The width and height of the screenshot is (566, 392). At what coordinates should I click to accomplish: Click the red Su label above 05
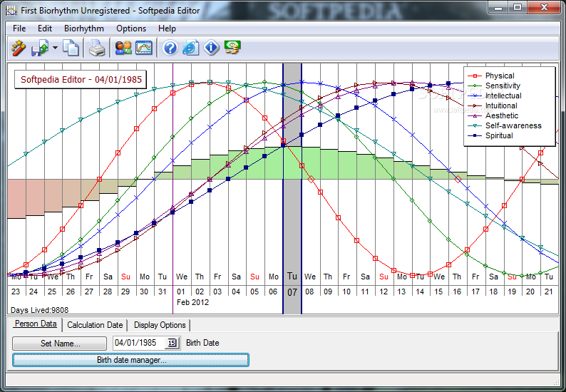tap(254, 277)
